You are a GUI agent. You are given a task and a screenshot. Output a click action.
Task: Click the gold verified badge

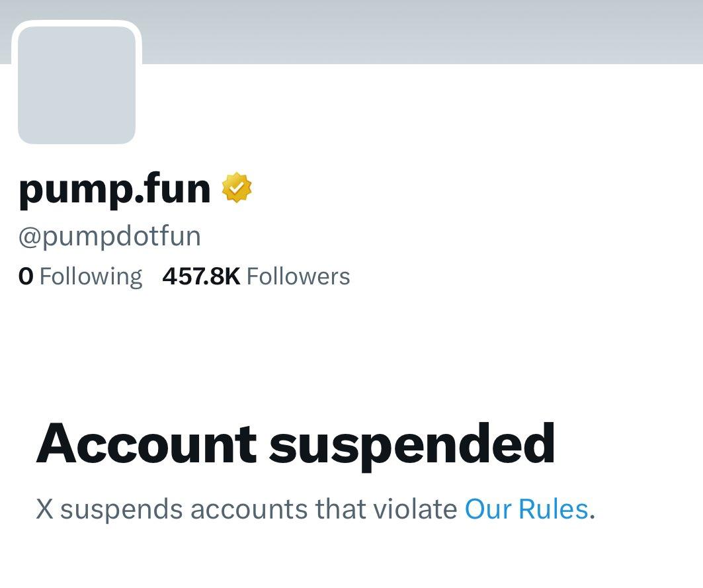click(x=237, y=189)
